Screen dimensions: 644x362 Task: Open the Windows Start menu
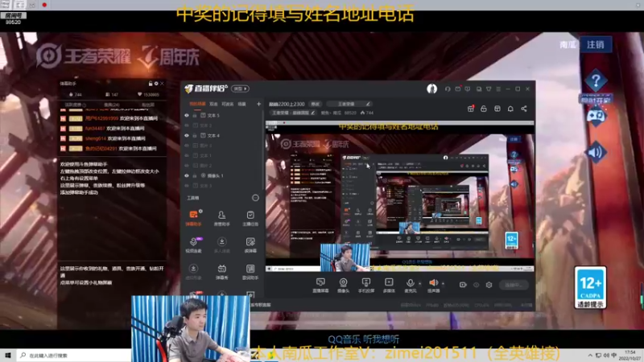coord(8,356)
